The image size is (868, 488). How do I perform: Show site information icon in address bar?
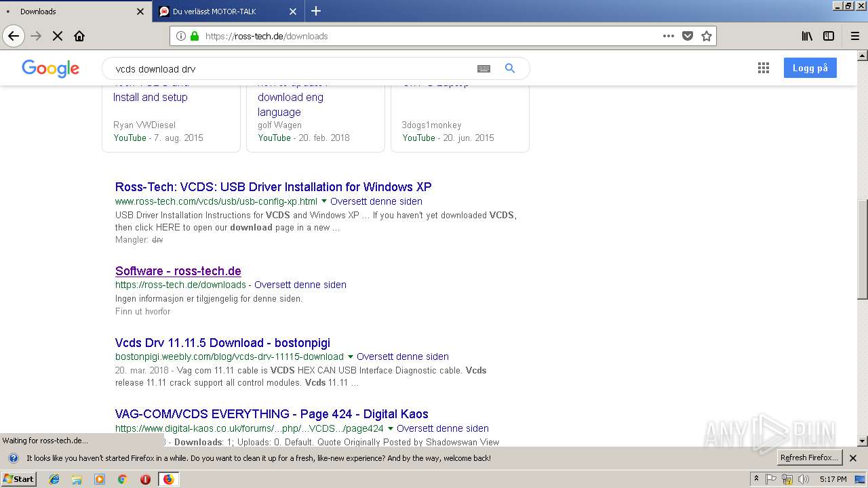pyautogui.click(x=181, y=36)
